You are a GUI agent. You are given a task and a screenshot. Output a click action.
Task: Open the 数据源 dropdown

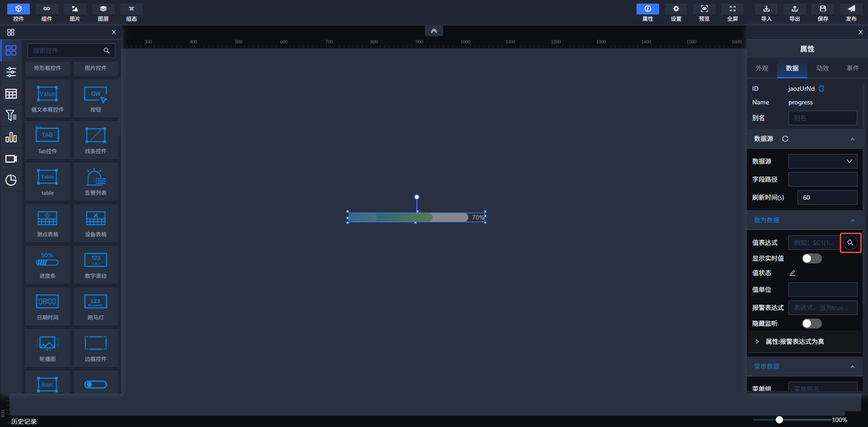point(822,161)
